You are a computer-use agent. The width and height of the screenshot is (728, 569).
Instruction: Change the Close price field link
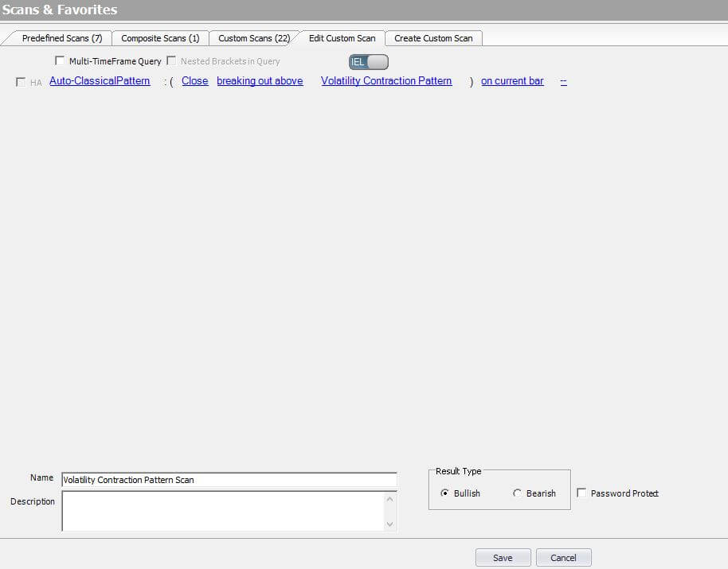(x=194, y=81)
